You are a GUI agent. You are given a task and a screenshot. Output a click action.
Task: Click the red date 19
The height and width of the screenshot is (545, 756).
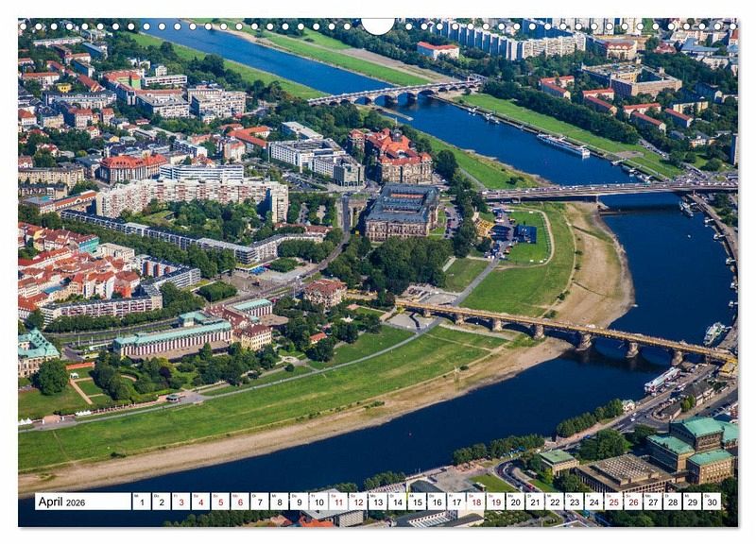click(x=495, y=502)
